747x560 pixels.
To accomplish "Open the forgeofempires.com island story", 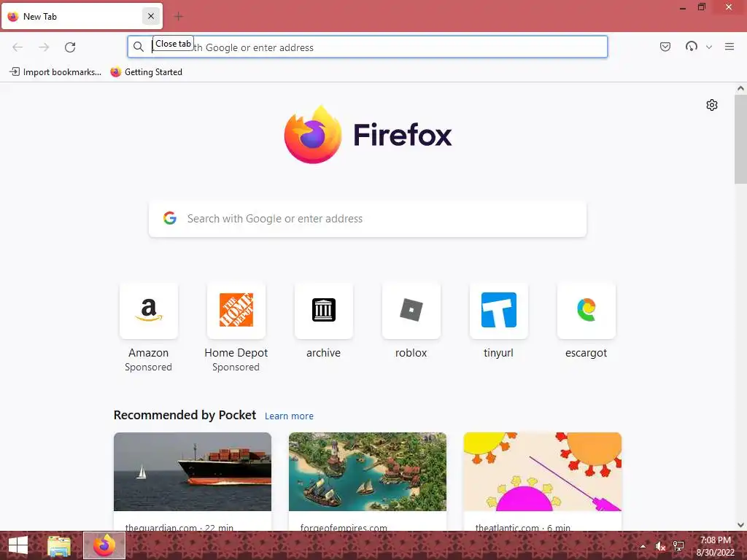I will (x=368, y=481).
